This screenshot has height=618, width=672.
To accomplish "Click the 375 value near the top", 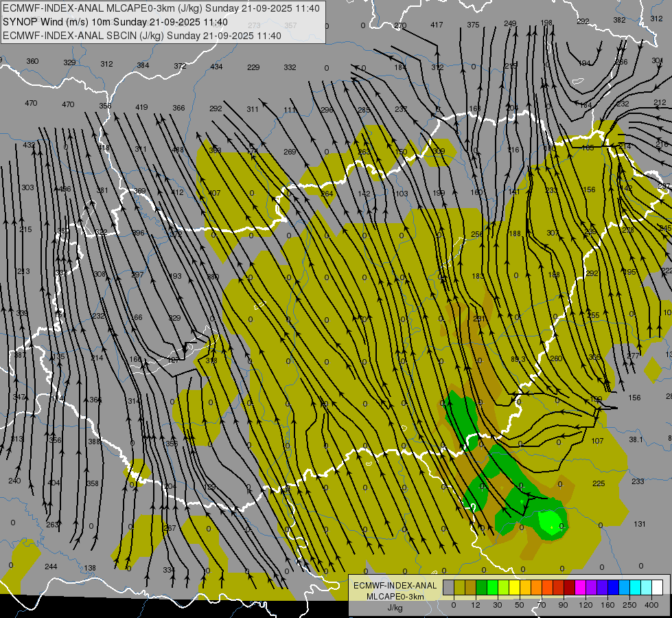I will coord(473,25).
